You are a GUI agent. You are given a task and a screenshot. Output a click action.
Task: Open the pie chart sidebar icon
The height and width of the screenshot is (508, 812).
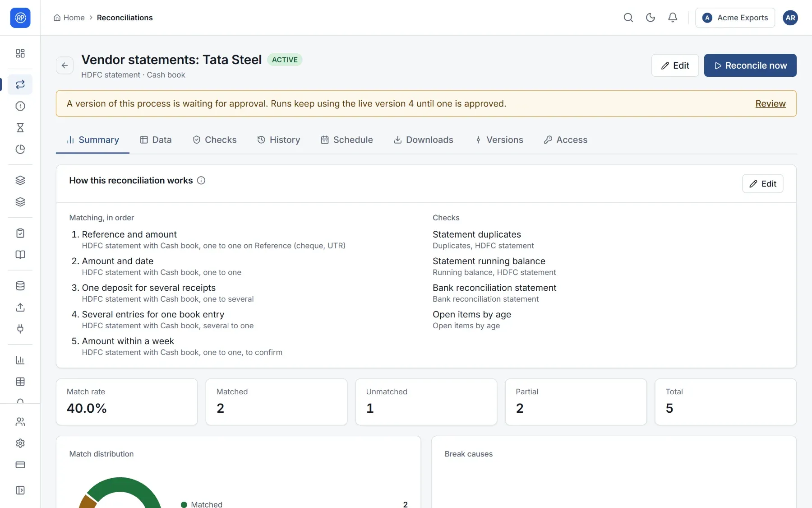(20, 149)
